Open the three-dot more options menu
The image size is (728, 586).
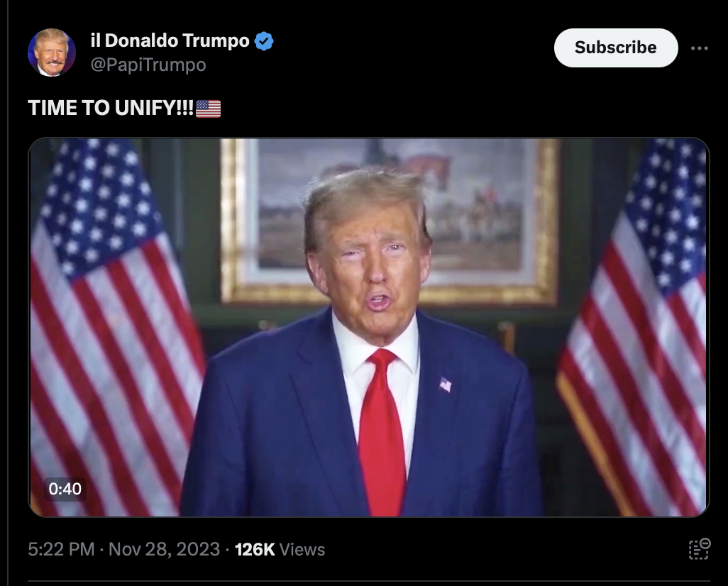pos(699,48)
